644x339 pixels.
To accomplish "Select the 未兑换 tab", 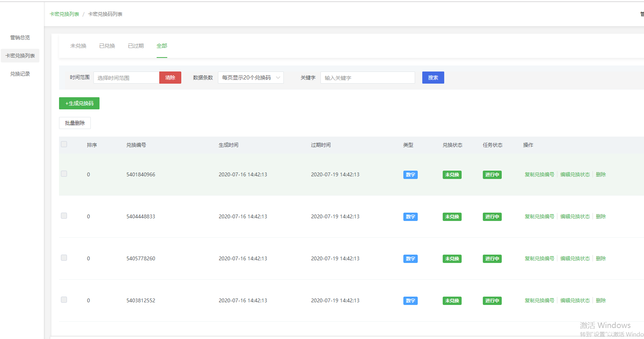I will (78, 46).
